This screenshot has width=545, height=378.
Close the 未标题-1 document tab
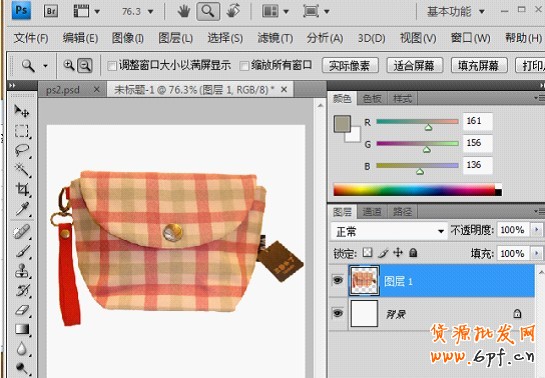[x=284, y=90]
